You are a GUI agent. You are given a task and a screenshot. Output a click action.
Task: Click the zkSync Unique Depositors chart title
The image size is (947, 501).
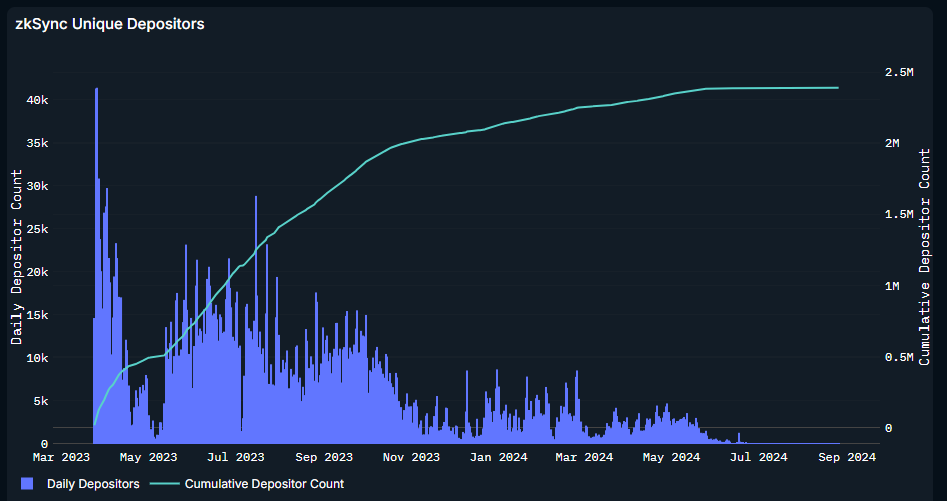[110, 24]
